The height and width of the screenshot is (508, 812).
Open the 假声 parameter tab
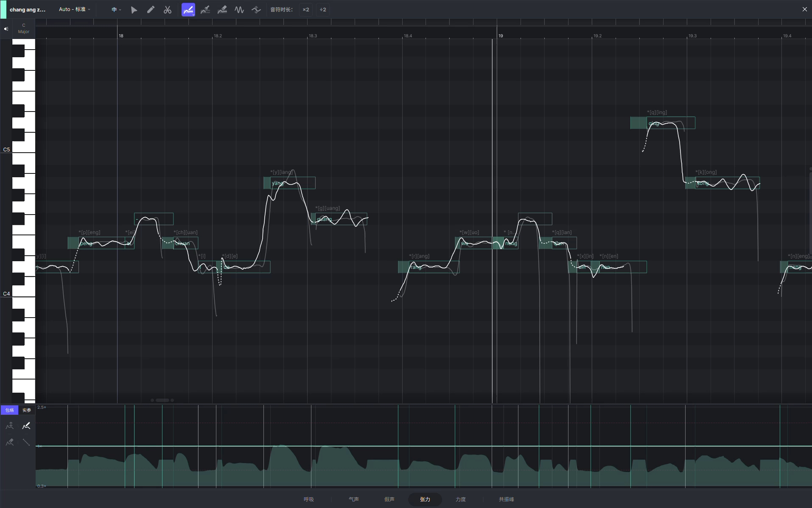(x=389, y=500)
